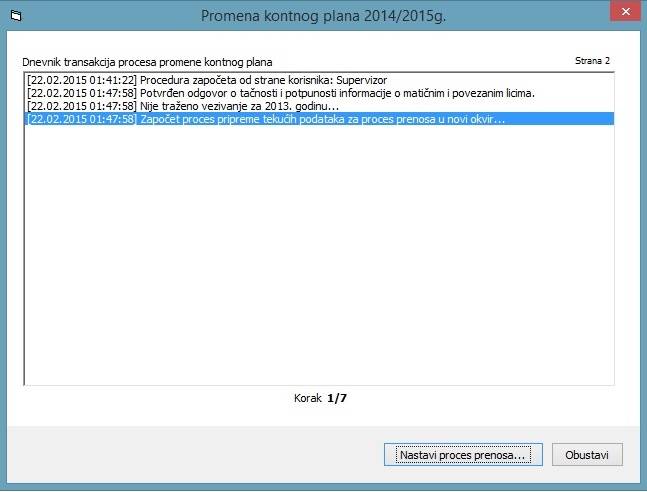This screenshot has width=647, height=492.
Task: Click the dialog title 'Promena kontnog plana 2014/2015g.'
Action: [x=323, y=16]
